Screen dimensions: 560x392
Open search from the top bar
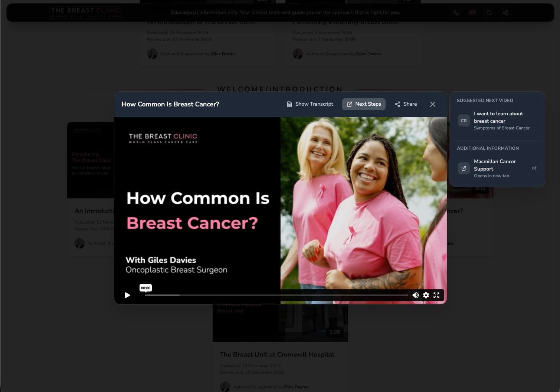point(489,13)
